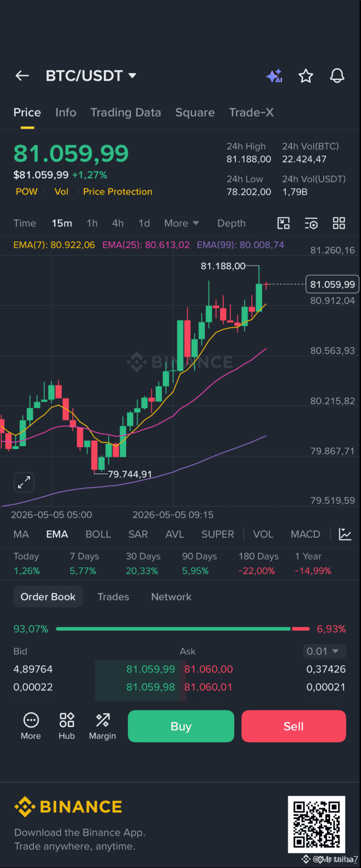The image size is (361, 868).
Task: Tap the 24h Low value 78.202,00
Action: pos(249,192)
